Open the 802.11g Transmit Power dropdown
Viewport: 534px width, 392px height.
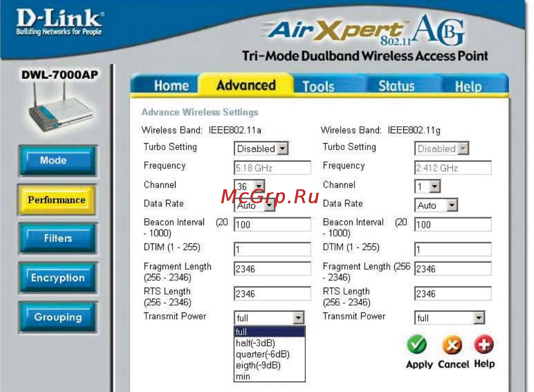[449, 318]
